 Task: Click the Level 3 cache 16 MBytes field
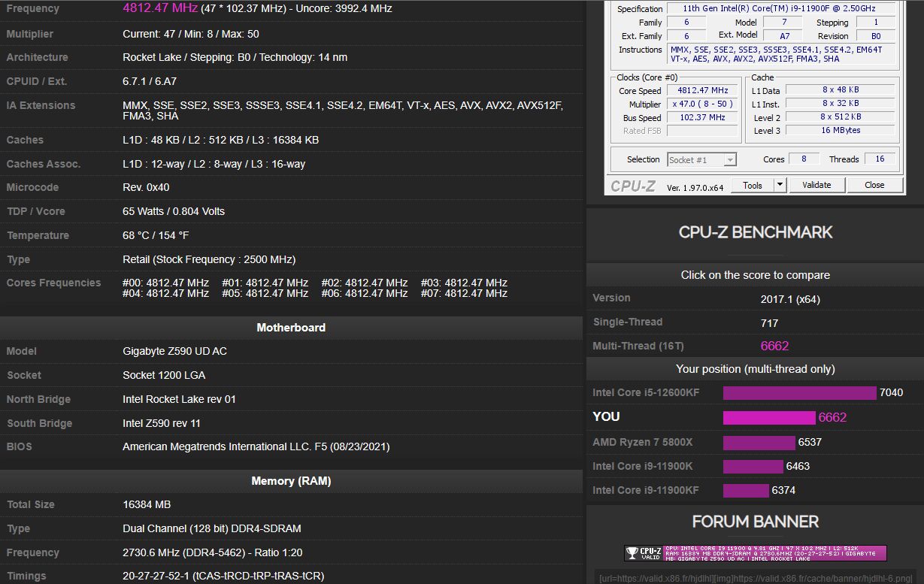840,131
